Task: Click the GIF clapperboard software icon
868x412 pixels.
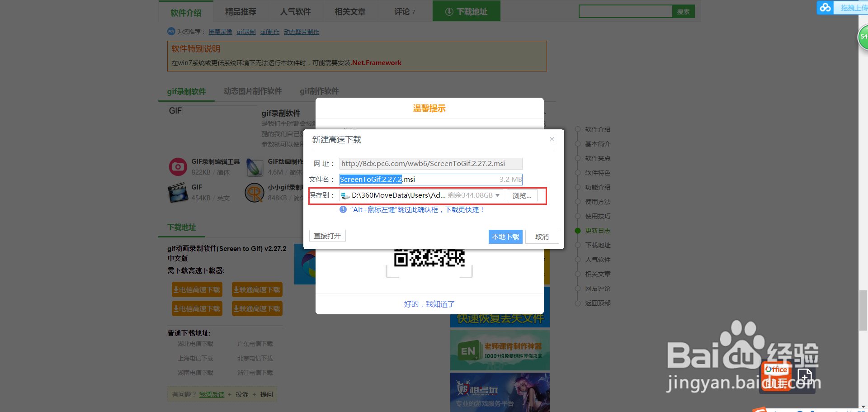Action: pos(178,192)
